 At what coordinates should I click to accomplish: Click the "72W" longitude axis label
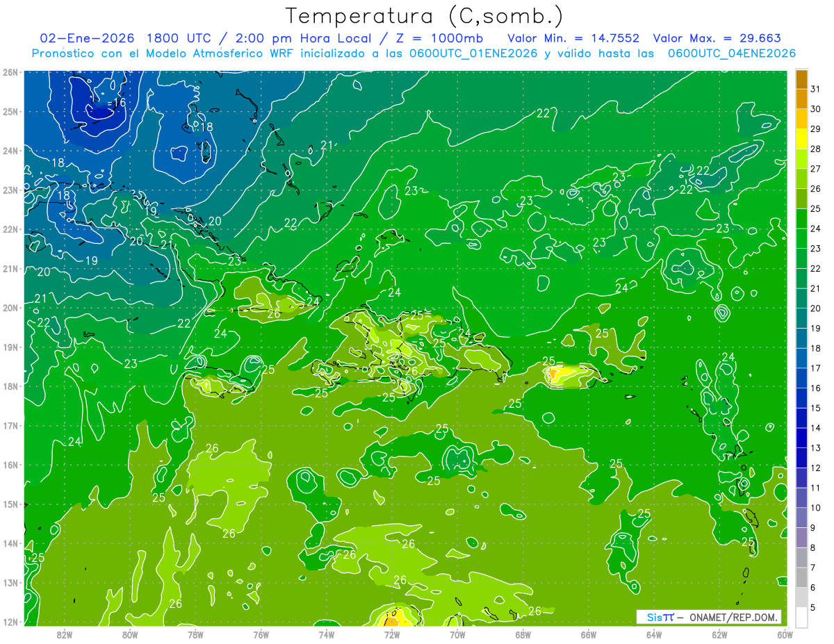392,634
